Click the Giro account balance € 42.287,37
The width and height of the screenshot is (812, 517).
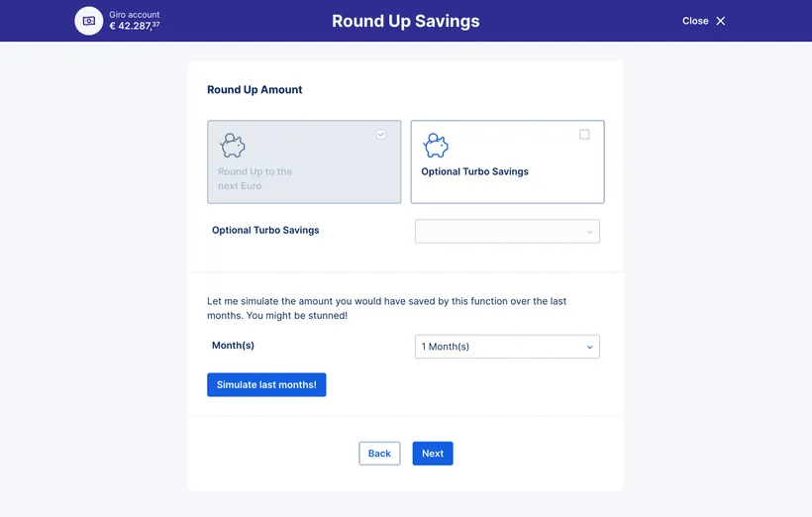pos(135,26)
